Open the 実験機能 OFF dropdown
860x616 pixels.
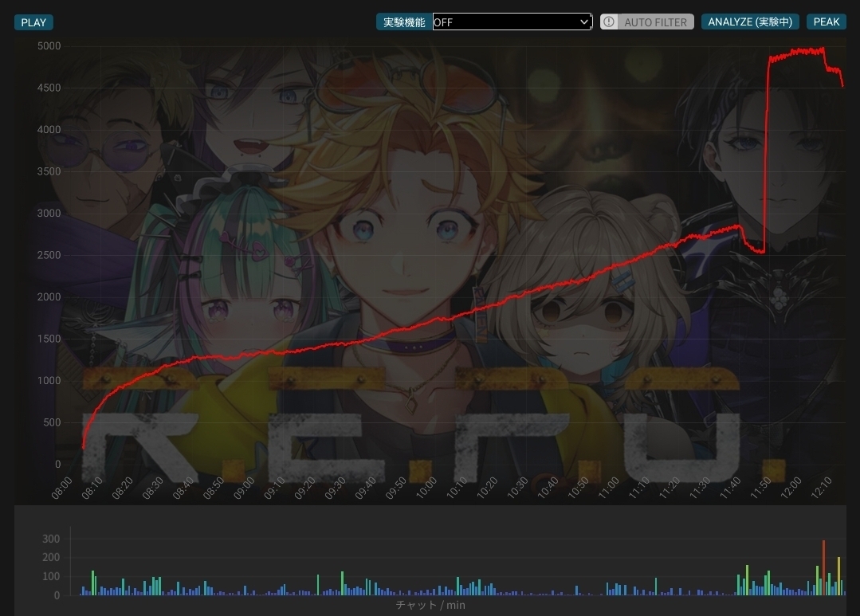(512, 22)
